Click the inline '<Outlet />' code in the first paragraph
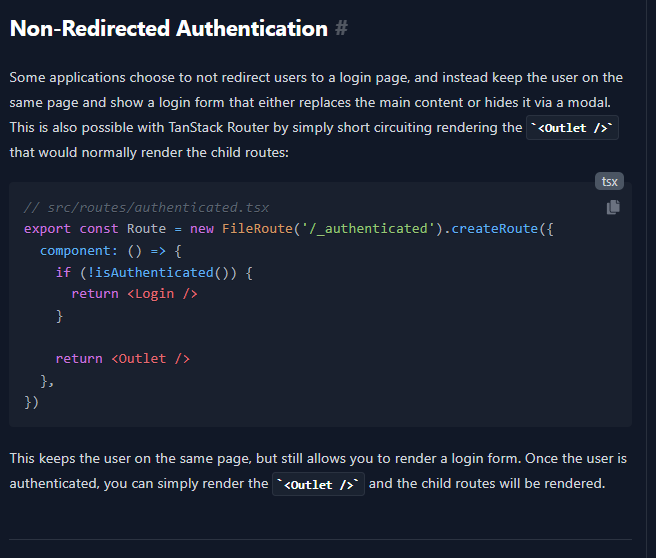The width and height of the screenshot is (656, 558). click(x=572, y=128)
